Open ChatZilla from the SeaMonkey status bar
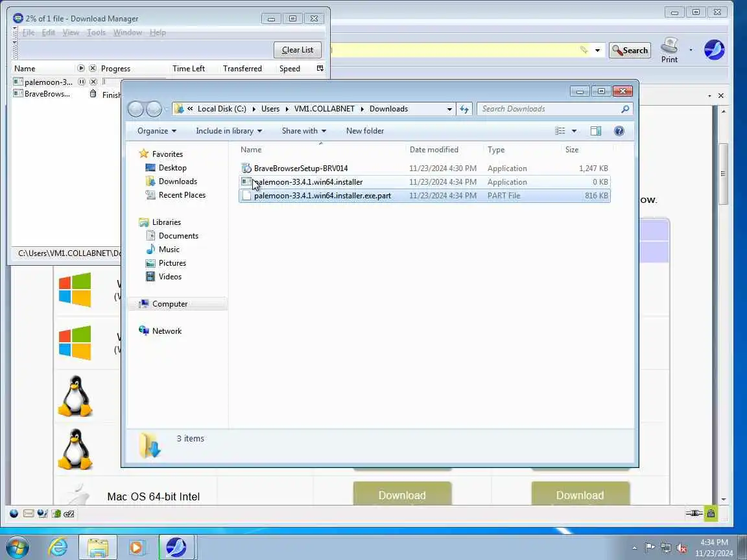 (69, 513)
